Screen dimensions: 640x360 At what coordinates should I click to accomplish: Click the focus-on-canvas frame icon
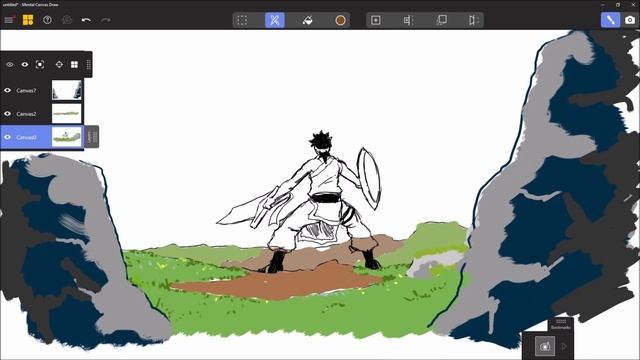pos(40,64)
